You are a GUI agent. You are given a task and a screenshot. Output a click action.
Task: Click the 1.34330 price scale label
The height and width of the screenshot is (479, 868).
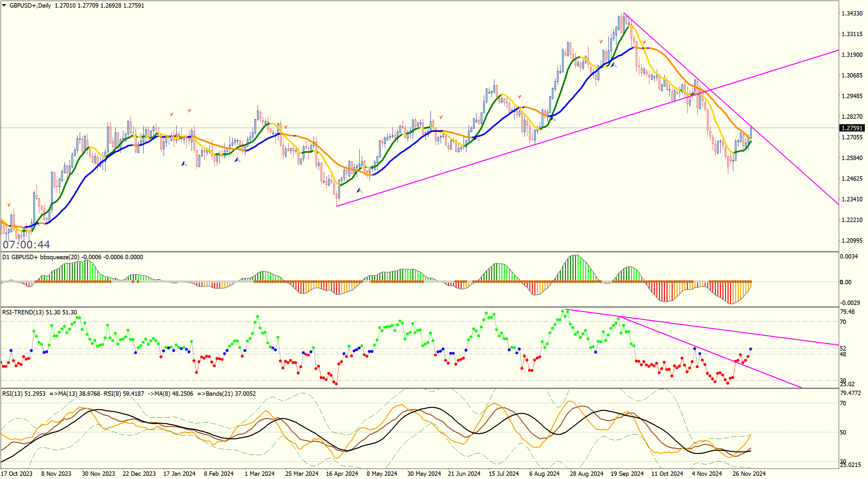852,13
